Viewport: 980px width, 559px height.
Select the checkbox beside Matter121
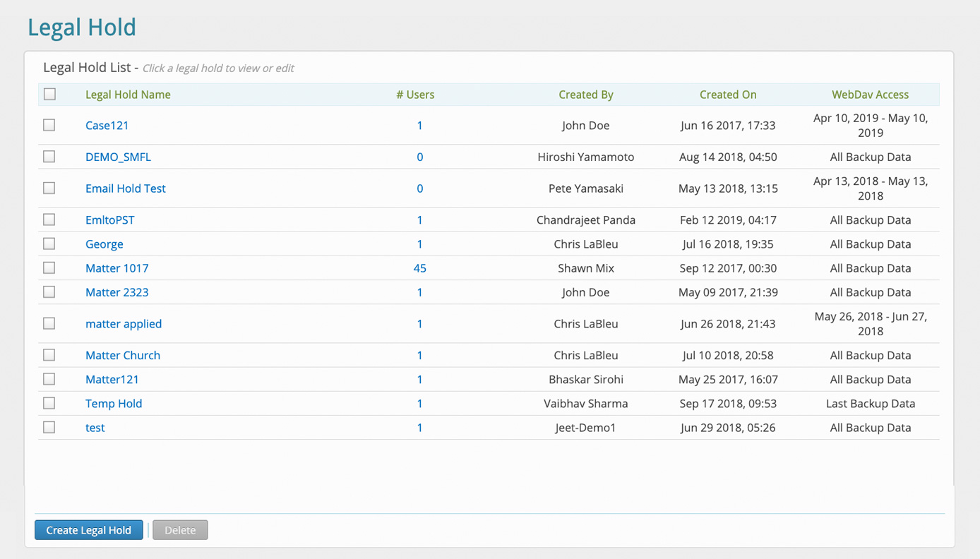click(49, 378)
